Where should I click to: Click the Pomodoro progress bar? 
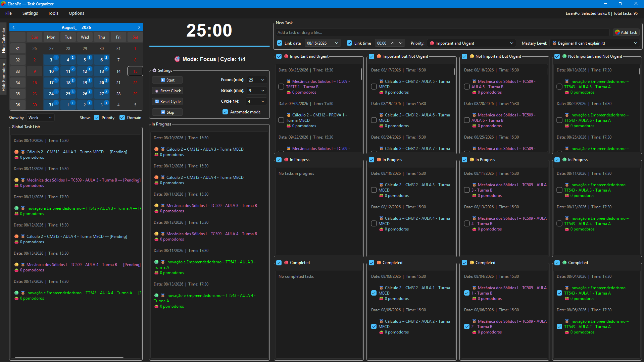209,46
